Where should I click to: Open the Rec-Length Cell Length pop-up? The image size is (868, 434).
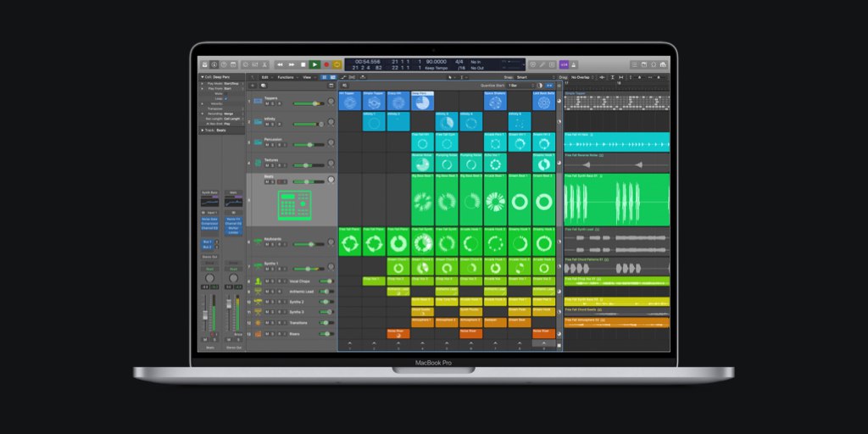[232, 119]
